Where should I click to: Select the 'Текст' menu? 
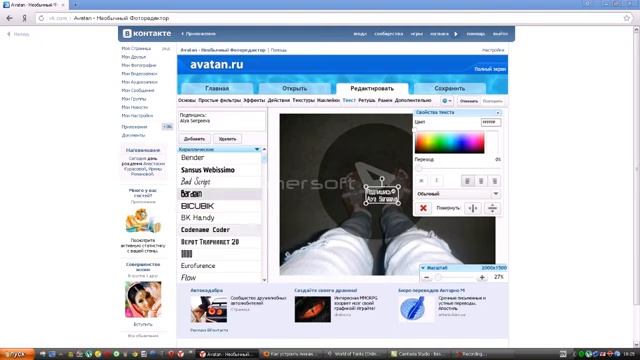349,100
